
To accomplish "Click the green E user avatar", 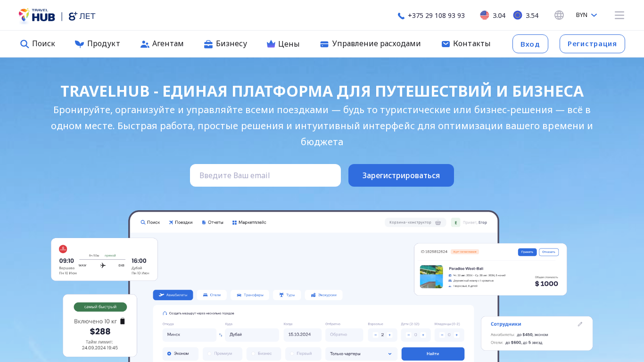I will point(455,222).
